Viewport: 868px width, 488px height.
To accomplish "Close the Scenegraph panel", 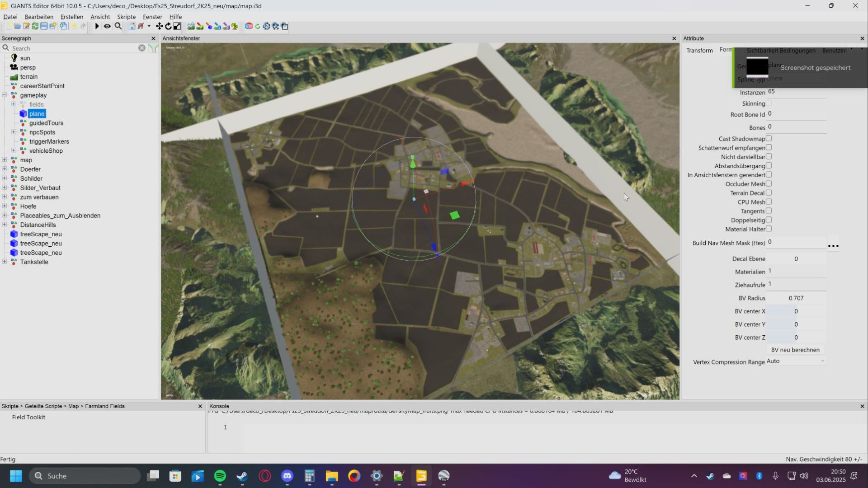I will click(x=153, y=38).
